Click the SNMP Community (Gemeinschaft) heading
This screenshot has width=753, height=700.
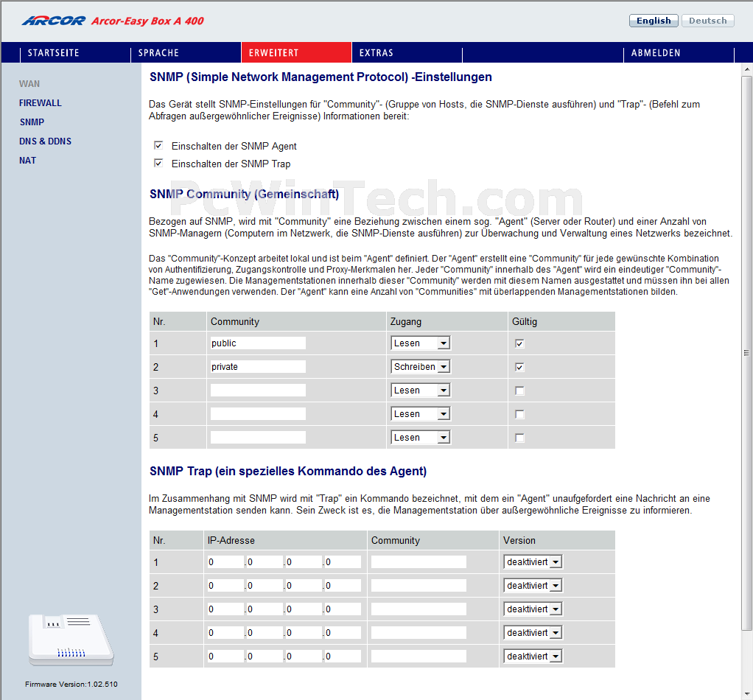(244, 194)
